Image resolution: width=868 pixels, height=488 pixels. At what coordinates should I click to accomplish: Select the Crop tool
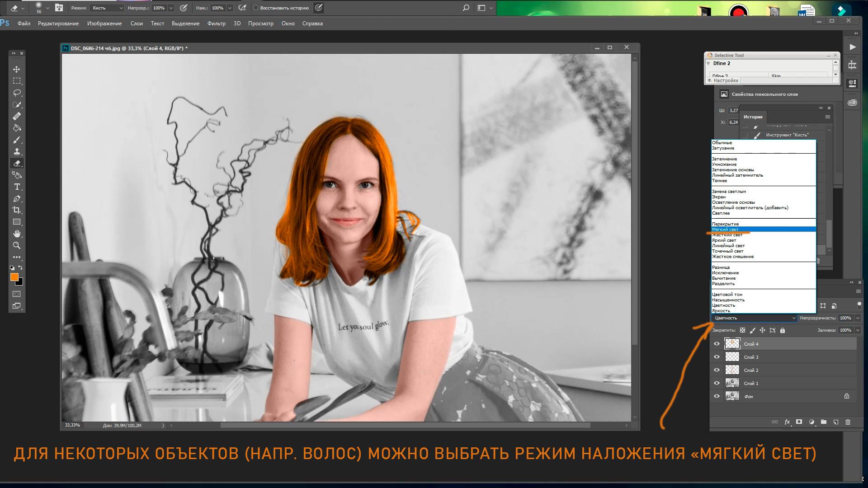pyautogui.click(x=17, y=210)
